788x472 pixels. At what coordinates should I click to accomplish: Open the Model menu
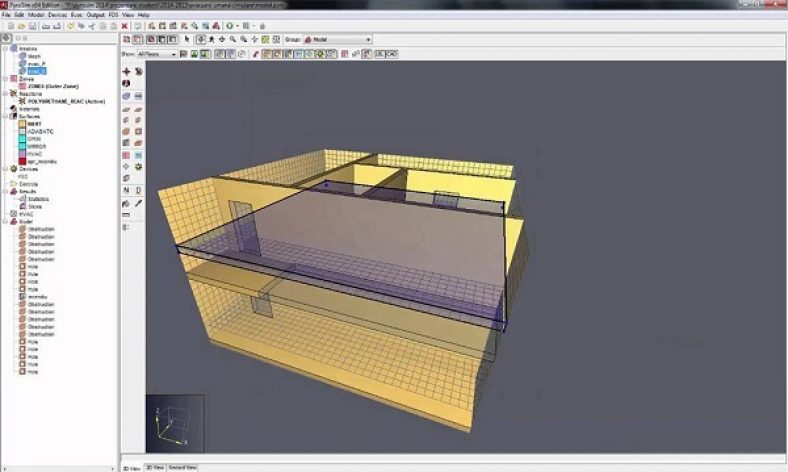[36, 15]
